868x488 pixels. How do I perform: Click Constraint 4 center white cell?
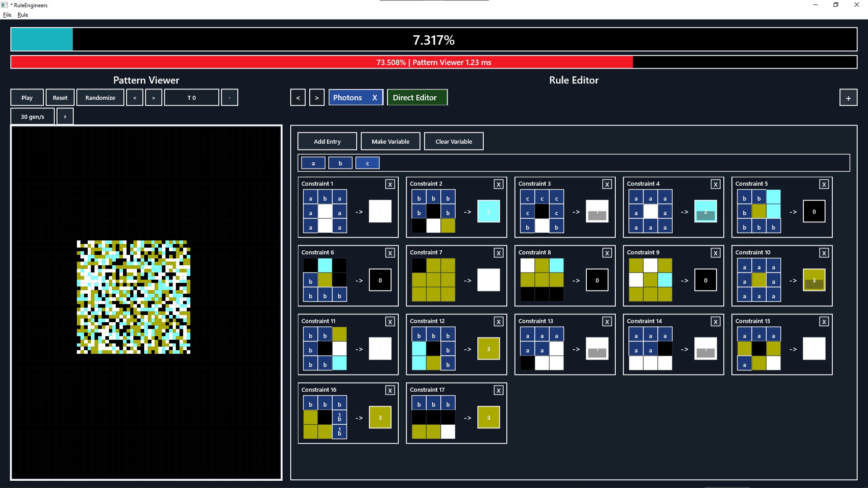point(651,211)
